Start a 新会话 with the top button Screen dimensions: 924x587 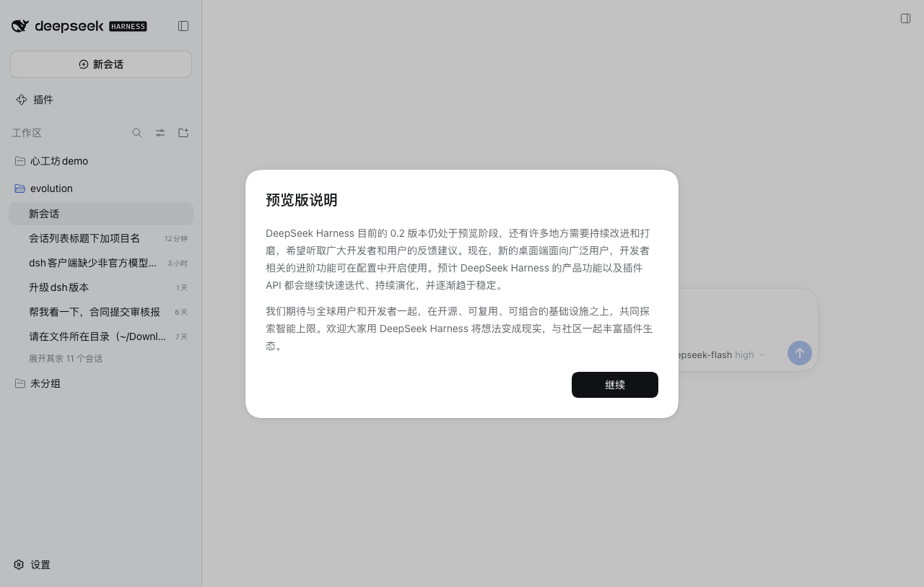point(101,64)
